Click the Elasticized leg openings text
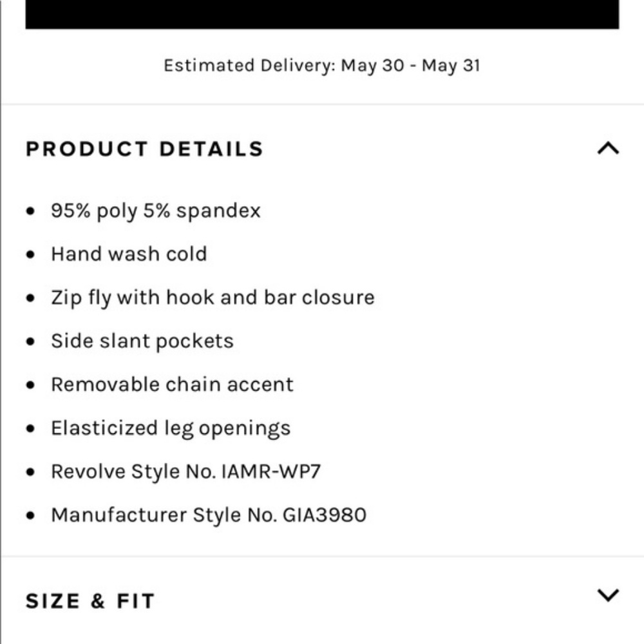 tap(171, 428)
